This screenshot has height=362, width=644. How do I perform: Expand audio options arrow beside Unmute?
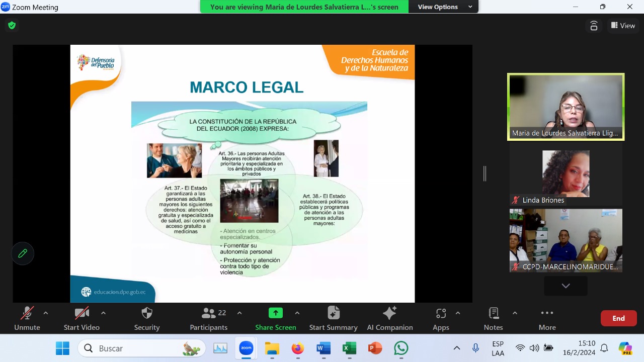point(46,313)
